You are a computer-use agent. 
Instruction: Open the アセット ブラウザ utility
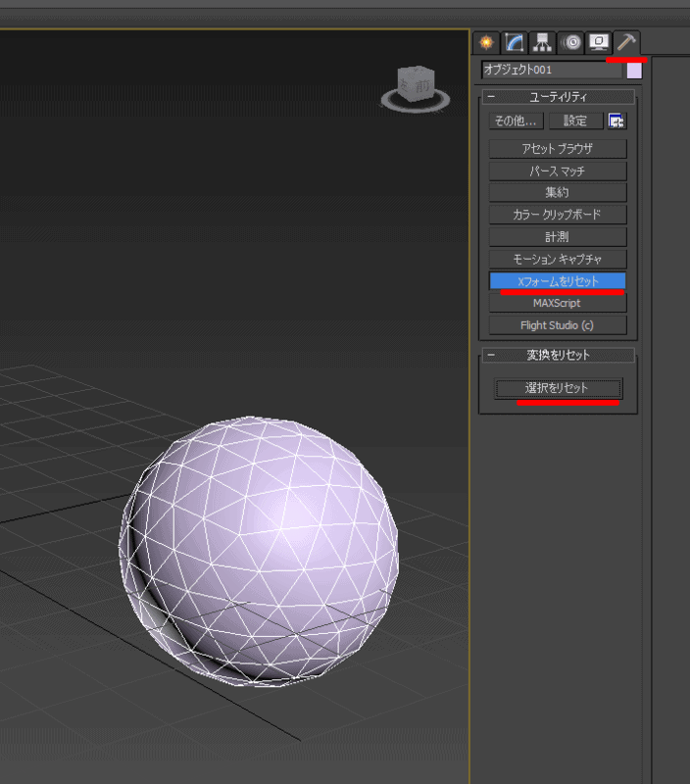tap(558, 149)
